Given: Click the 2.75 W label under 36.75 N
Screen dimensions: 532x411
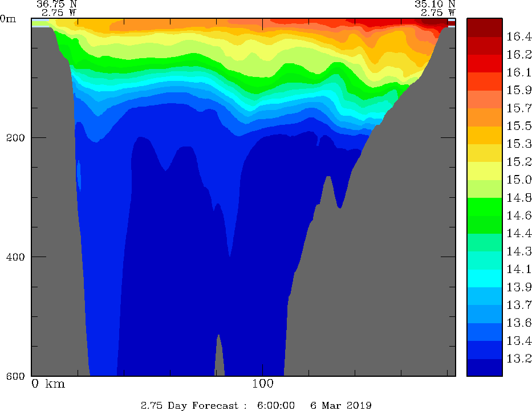Looking at the screenshot, I should click(x=59, y=13).
